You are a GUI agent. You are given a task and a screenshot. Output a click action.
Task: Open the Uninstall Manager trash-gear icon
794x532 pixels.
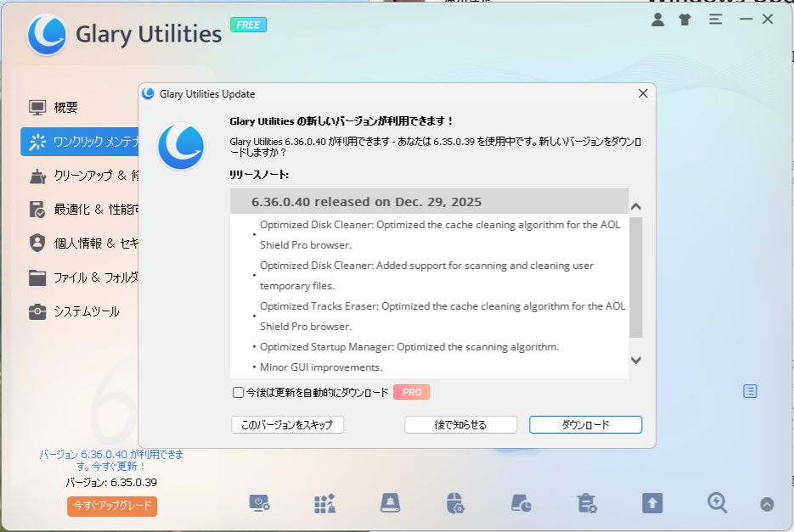pyautogui.click(x=587, y=504)
